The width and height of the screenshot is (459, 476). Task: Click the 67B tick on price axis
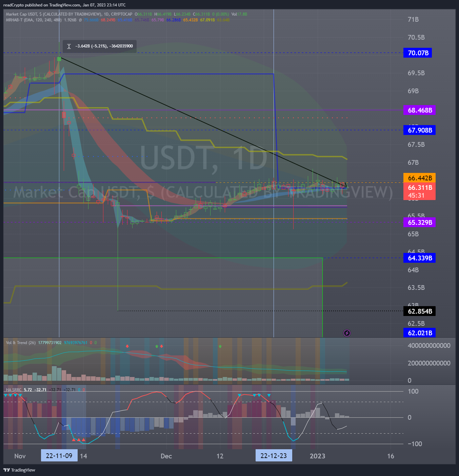[413, 162]
